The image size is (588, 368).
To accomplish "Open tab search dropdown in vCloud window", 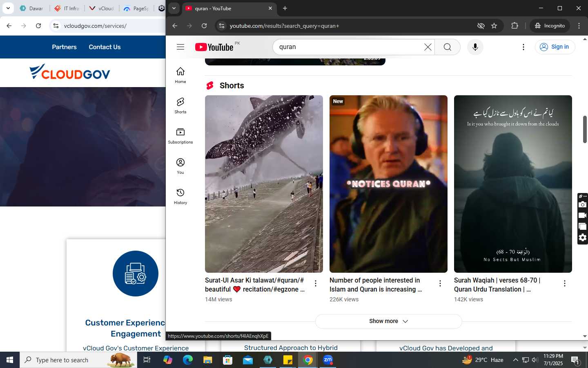I will coord(8,8).
